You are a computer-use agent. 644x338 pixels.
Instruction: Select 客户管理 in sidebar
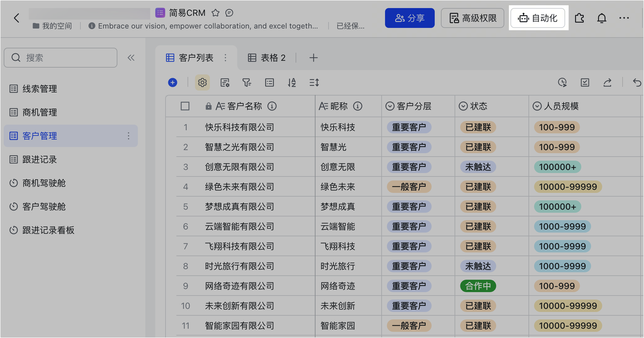point(71,136)
